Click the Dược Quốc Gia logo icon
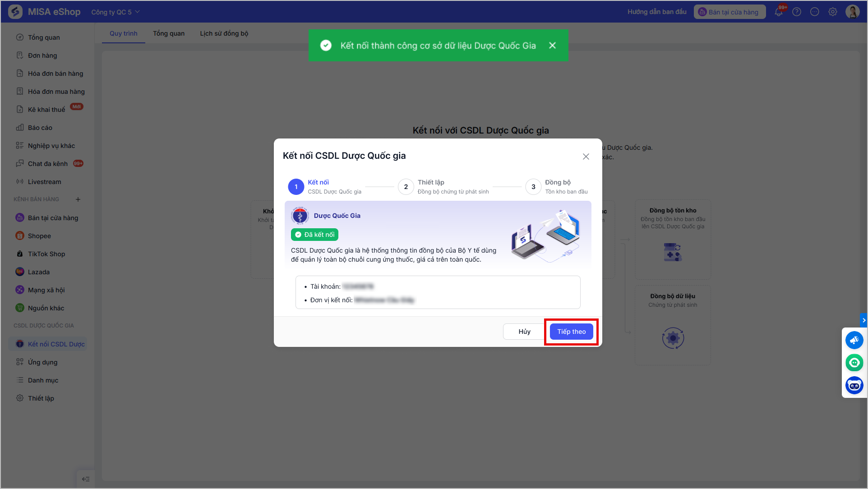Image resolution: width=868 pixels, height=489 pixels. (300, 216)
